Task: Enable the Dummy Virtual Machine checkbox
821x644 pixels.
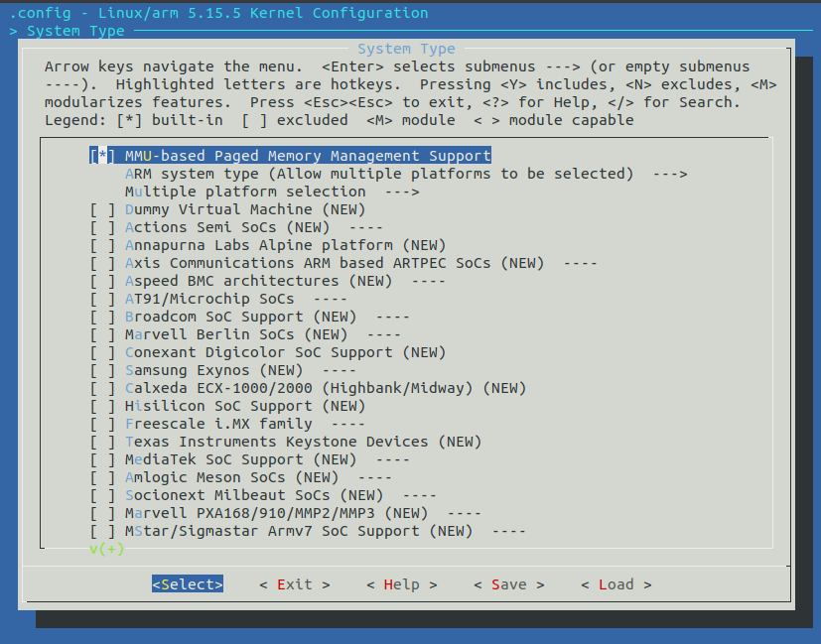Action: click(102, 209)
